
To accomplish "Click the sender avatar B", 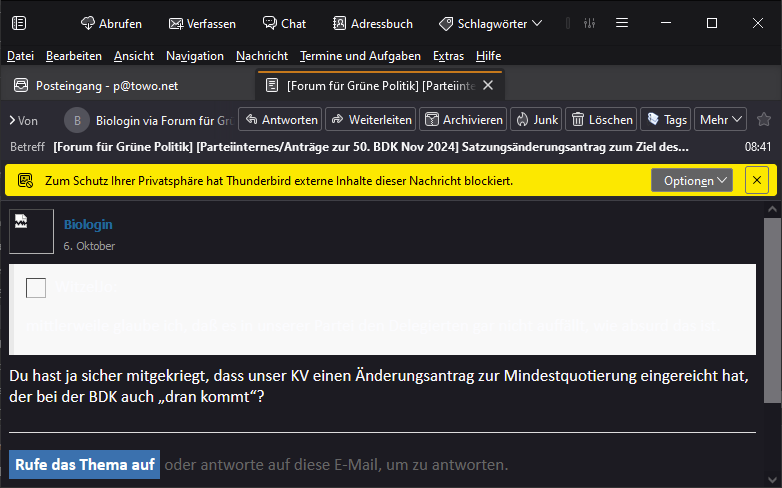I will 77,120.
